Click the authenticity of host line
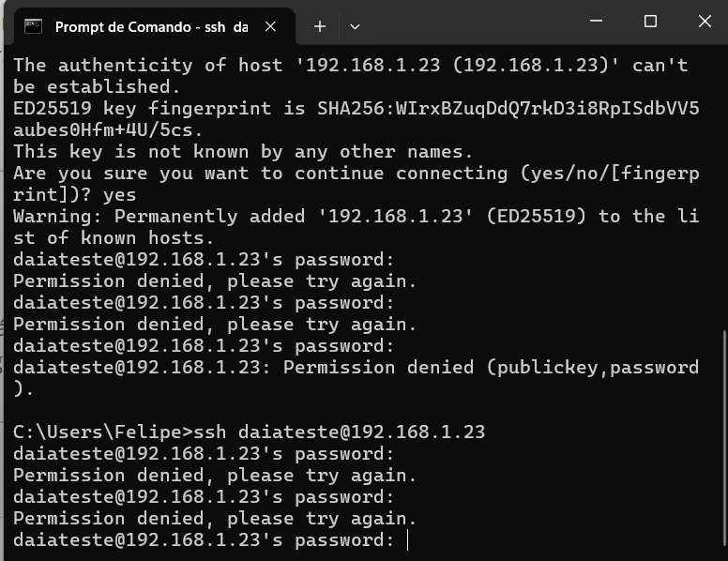 (x=351, y=65)
